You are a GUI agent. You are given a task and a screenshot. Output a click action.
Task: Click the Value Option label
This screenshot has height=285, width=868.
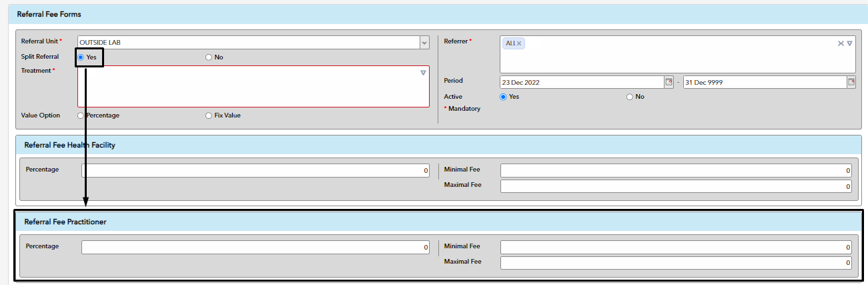[x=41, y=115]
